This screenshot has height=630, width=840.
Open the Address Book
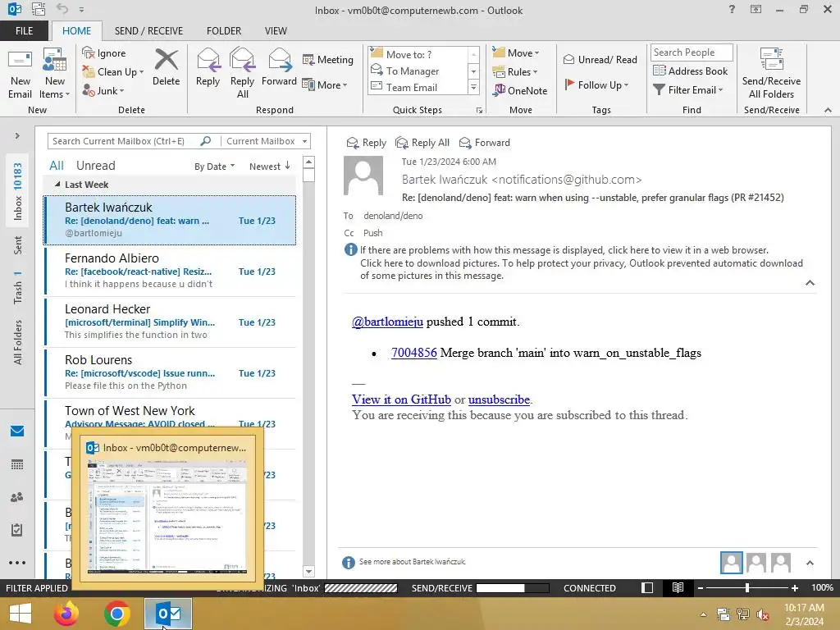click(x=691, y=71)
